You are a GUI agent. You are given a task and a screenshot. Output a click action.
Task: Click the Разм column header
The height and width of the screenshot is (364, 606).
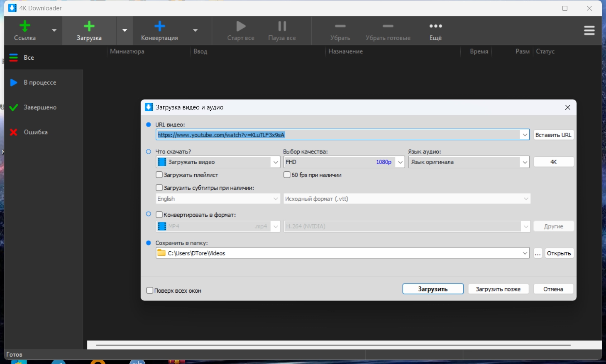(523, 51)
